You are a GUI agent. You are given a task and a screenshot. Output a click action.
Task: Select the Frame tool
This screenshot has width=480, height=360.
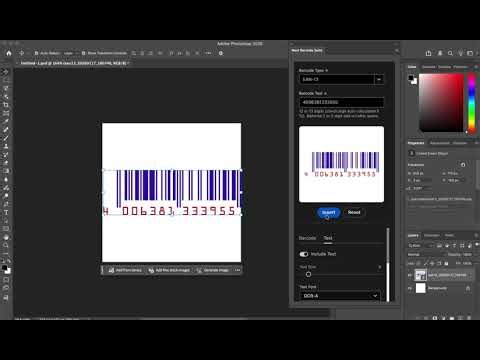[6, 113]
